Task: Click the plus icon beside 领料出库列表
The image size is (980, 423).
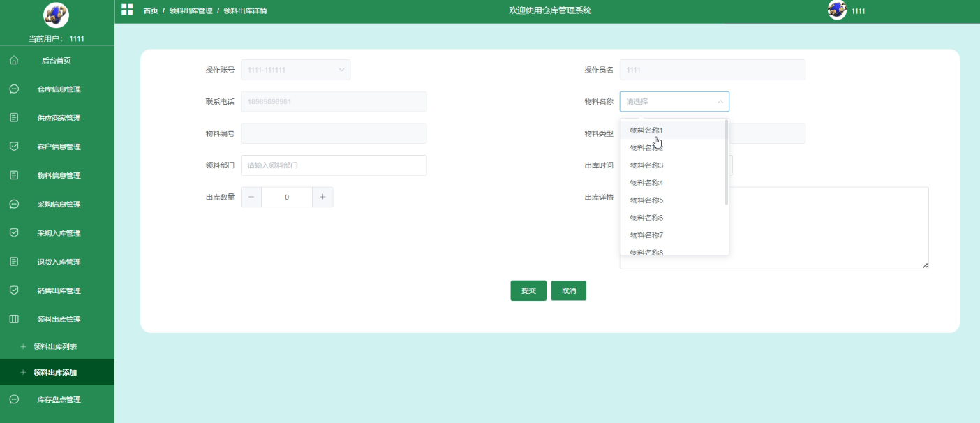Action: pos(23,347)
